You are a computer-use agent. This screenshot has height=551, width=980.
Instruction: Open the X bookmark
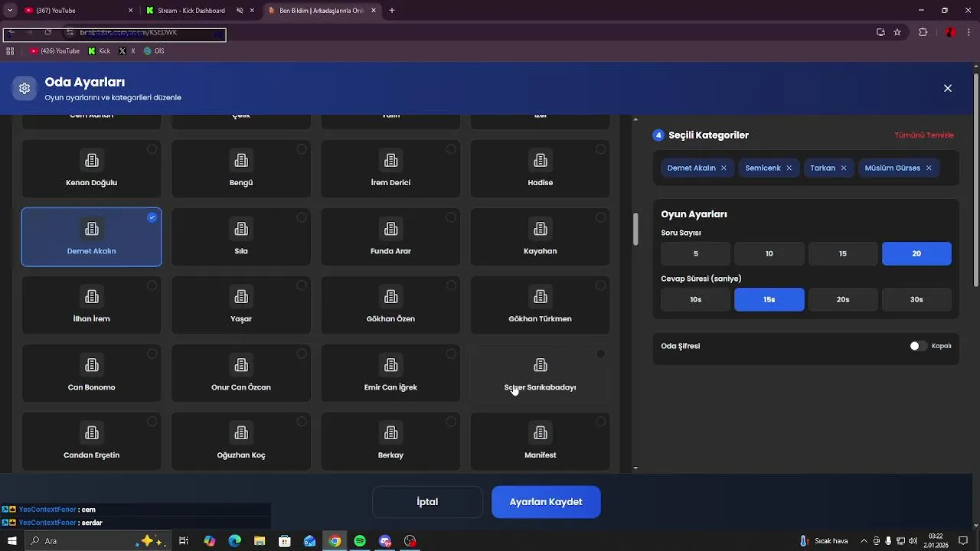[x=127, y=51]
